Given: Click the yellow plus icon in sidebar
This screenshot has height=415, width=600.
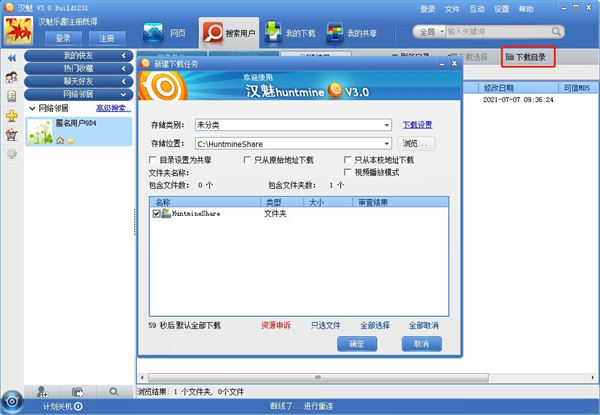Looking at the screenshot, I should click(12, 116).
